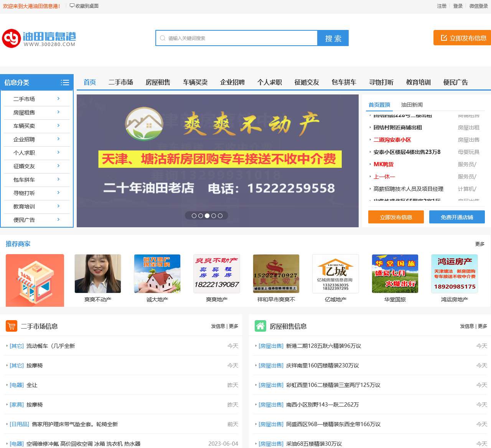Select the third carousel dot
The height and width of the screenshot is (448, 491).
[x=207, y=215]
